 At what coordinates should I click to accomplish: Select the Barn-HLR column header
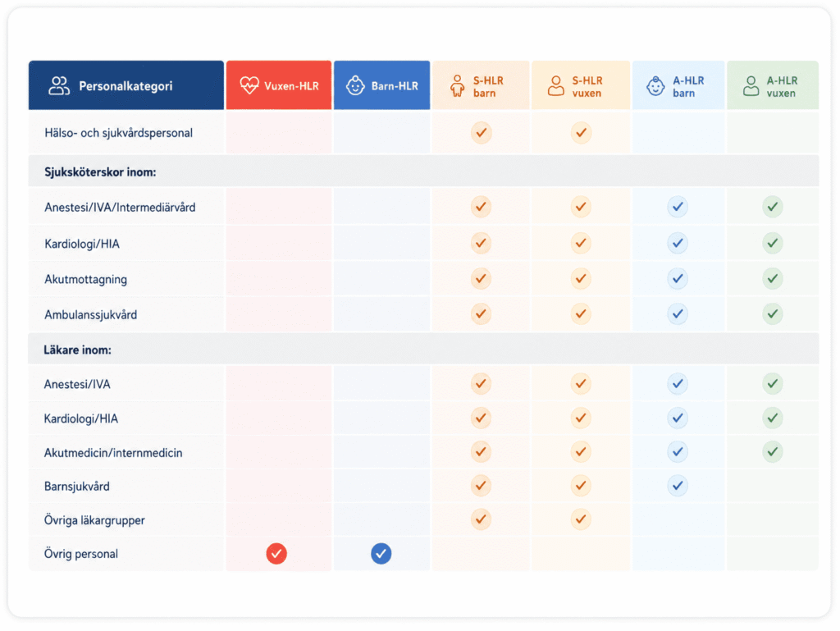point(381,85)
